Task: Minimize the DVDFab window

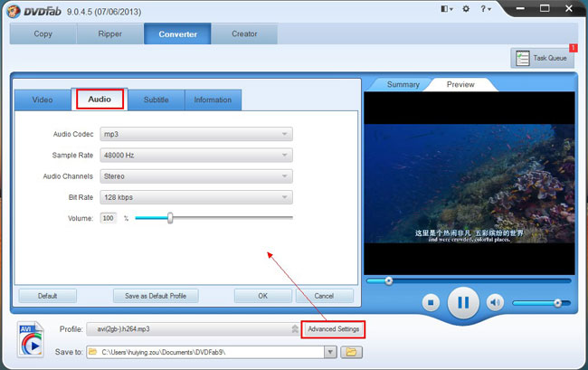Action: [520, 9]
